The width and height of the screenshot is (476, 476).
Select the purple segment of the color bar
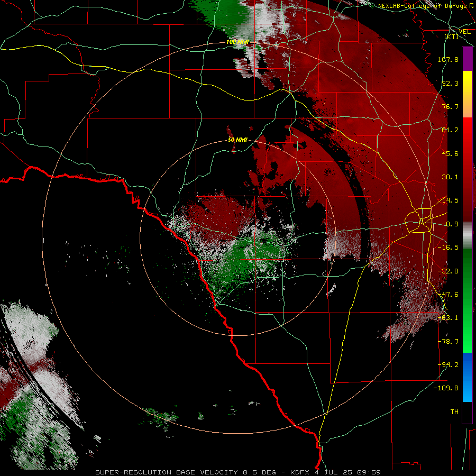tap(467, 59)
